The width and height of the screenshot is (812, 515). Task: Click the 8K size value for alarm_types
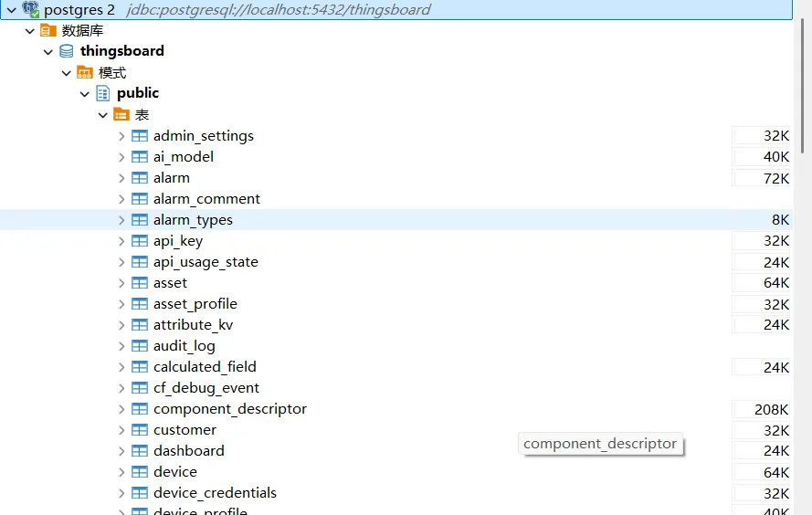coord(780,220)
